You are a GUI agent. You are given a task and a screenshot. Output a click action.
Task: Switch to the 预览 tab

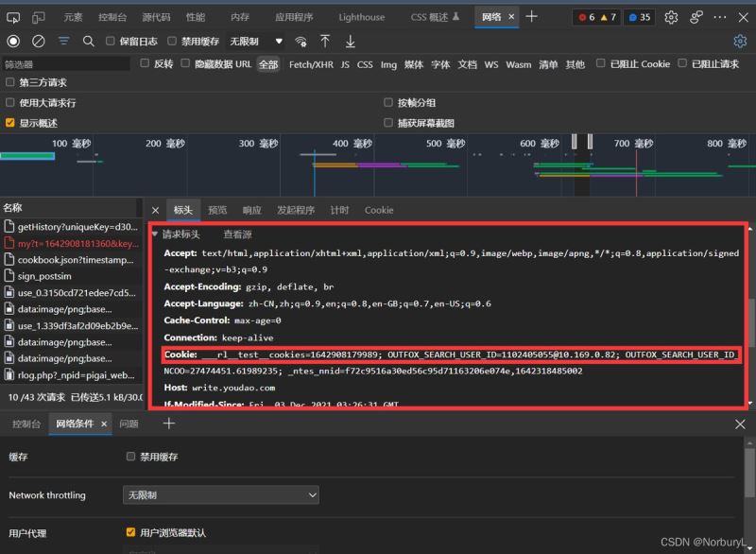click(217, 210)
